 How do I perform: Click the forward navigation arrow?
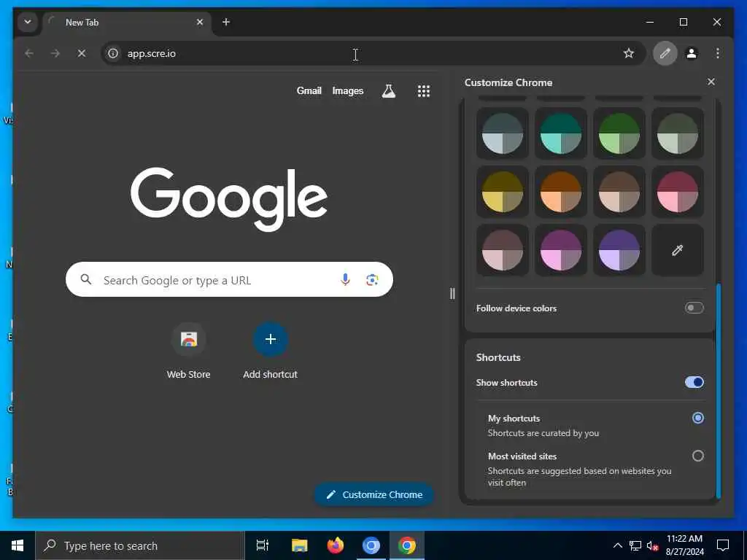click(x=55, y=53)
